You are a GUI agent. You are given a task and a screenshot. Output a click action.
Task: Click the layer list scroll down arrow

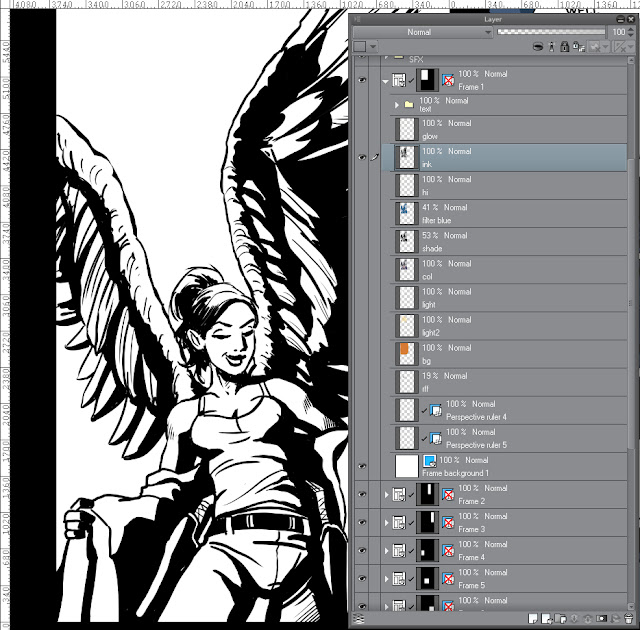(x=631, y=607)
